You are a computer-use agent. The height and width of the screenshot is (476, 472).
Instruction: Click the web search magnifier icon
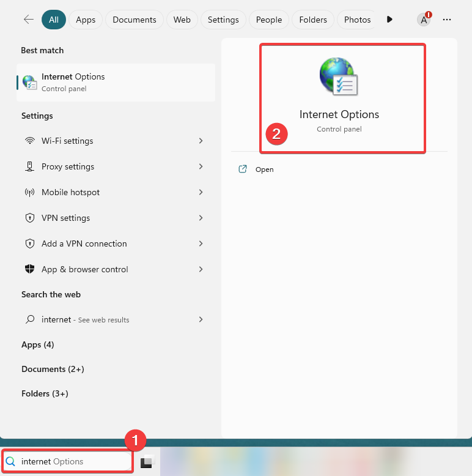(x=30, y=319)
